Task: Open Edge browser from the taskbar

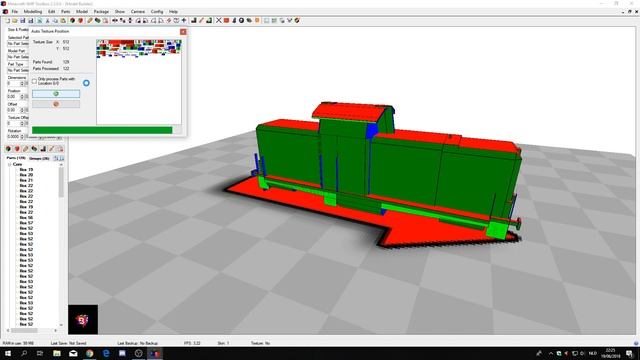Action: coord(106,353)
